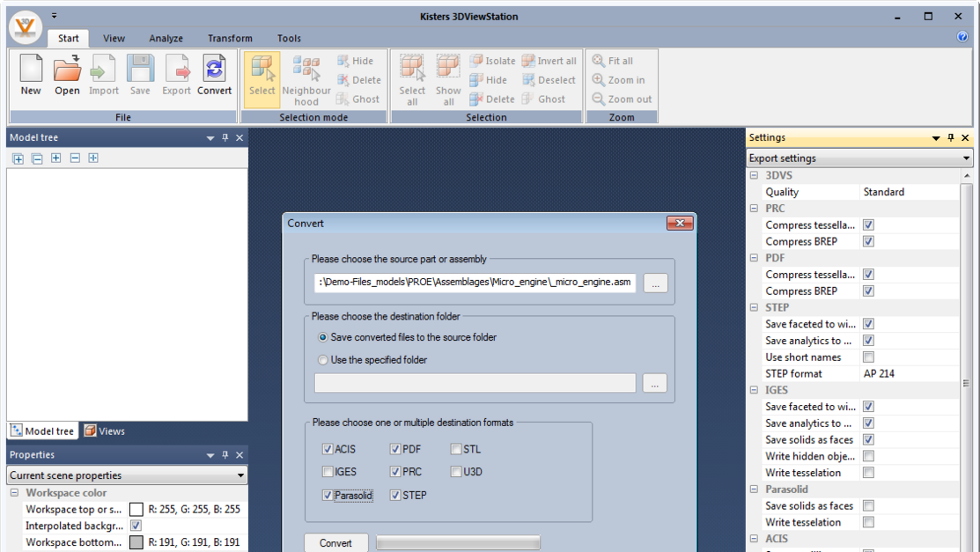Screen dimensions: 980x552
Task: Click Hide in Selection mode group
Action: pyautogui.click(x=356, y=61)
